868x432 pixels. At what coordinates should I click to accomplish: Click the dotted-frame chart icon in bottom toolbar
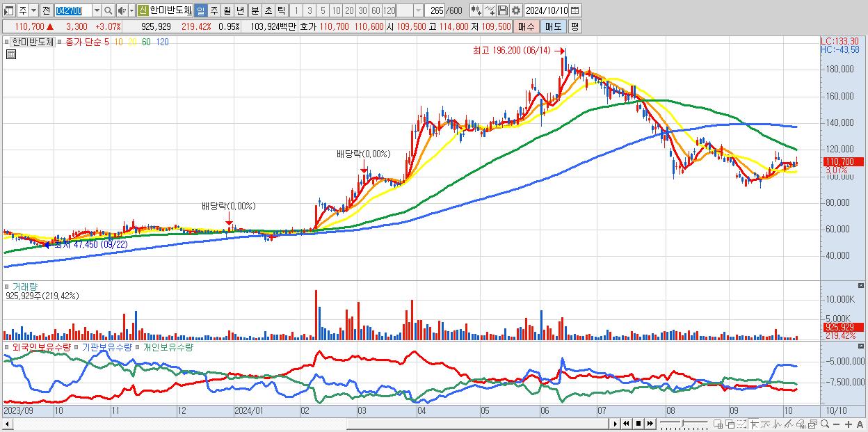[x=741, y=424]
